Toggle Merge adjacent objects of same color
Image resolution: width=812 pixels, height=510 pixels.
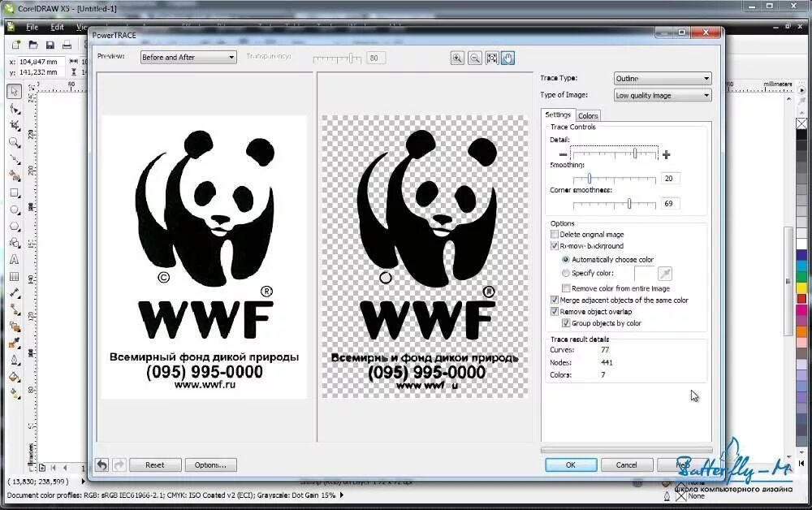[x=555, y=300]
